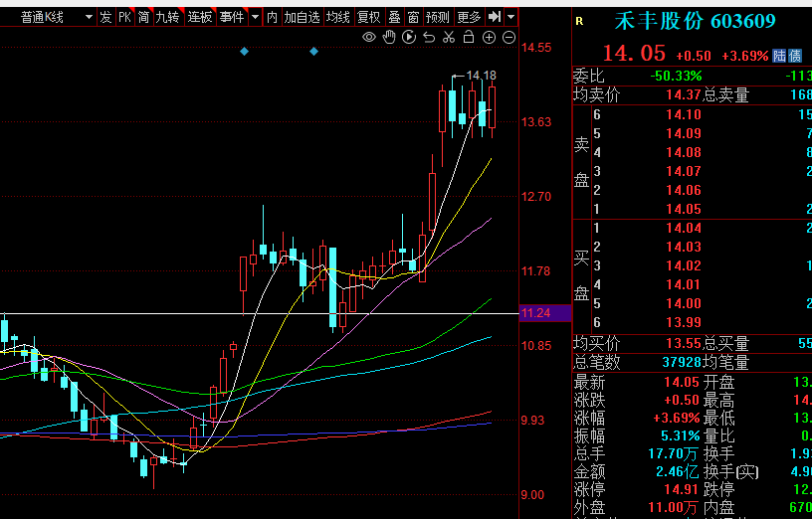Expand the last toolbar dropdown arrow
The image size is (812, 519).
pyautogui.click(x=511, y=18)
